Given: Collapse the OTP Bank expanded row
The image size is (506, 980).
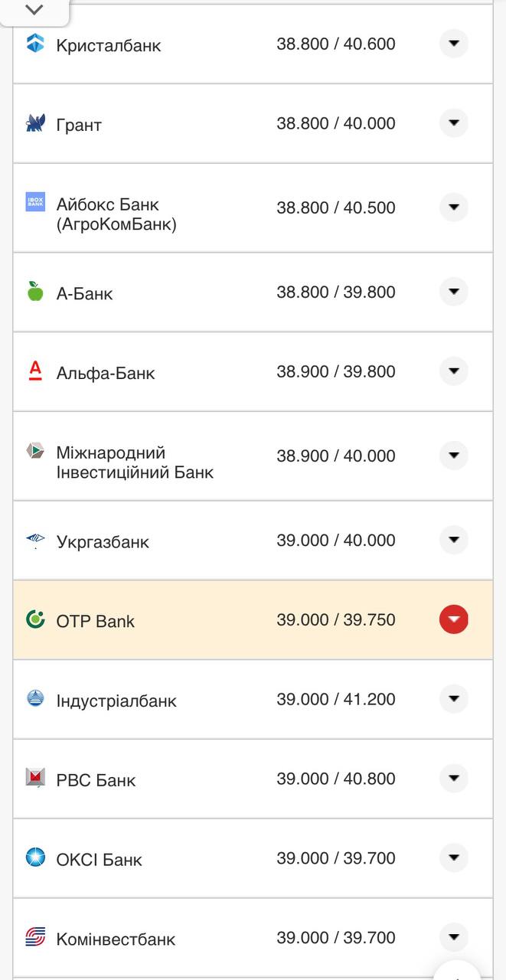Looking at the screenshot, I should tap(453, 619).
